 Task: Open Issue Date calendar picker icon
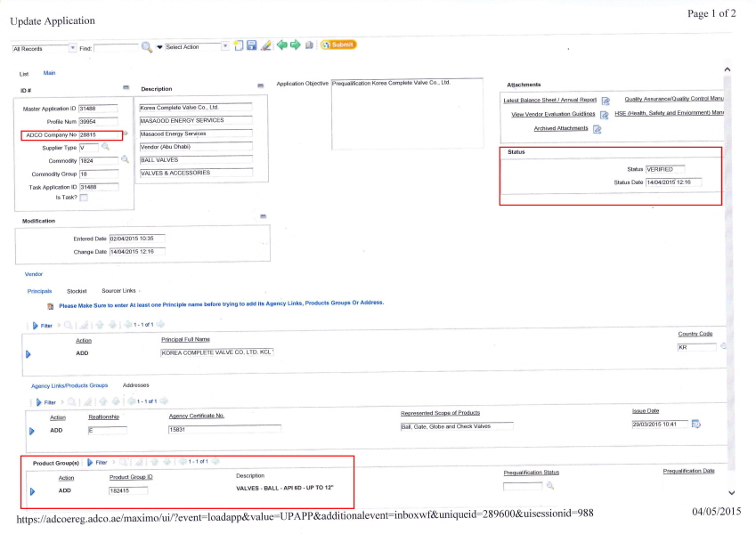click(696, 424)
